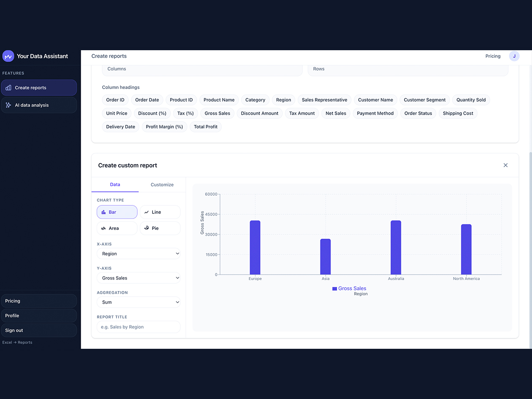Screen dimensions: 532x399
Task: Click the Your Data Assistant logo icon
Action: (x=8, y=56)
